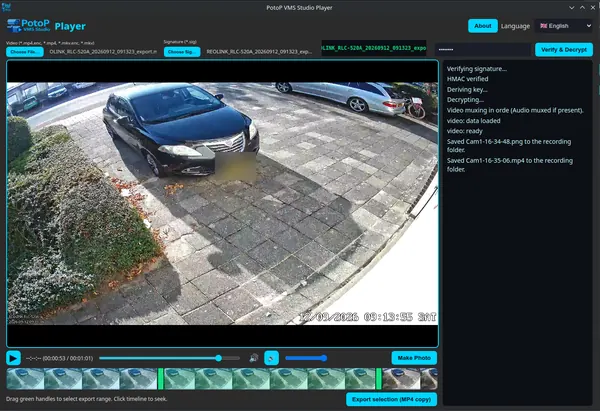Open the About dialog
The image size is (600, 411).
(x=483, y=26)
